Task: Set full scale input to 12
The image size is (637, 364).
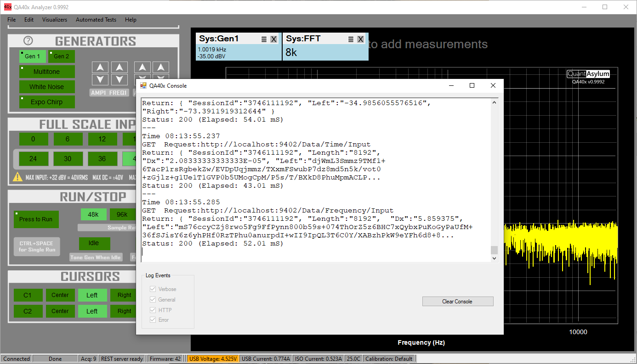Action: click(102, 139)
